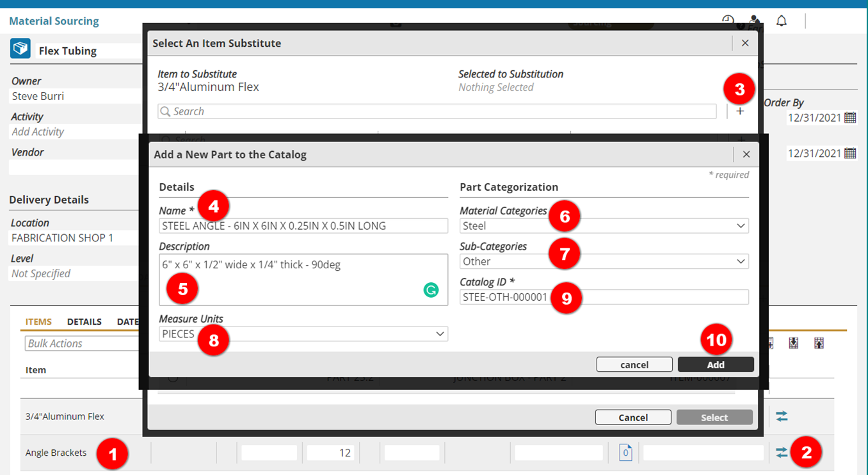This screenshot has height=475, width=868.
Task: Select the ITEMS tab
Action: (x=38, y=321)
